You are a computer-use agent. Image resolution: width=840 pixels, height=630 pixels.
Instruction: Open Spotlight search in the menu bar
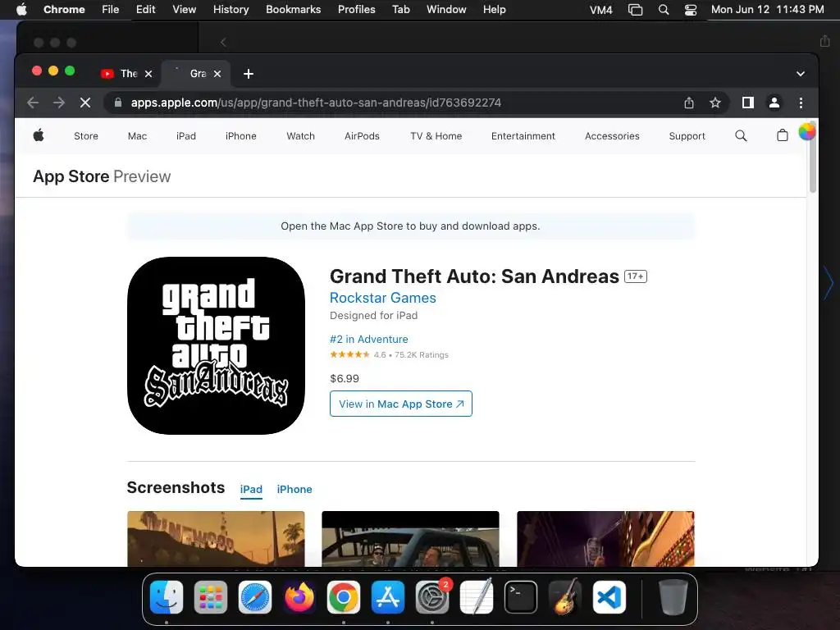663,10
